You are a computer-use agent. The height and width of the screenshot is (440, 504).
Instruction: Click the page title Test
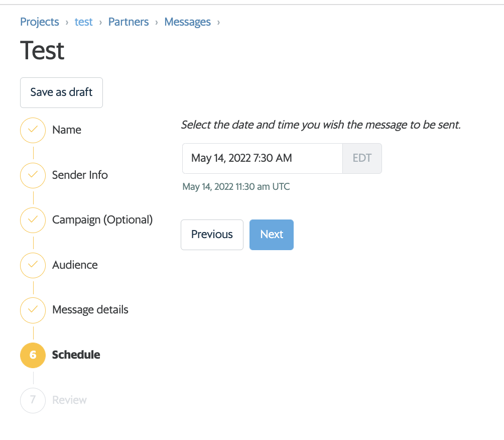click(42, 51)
